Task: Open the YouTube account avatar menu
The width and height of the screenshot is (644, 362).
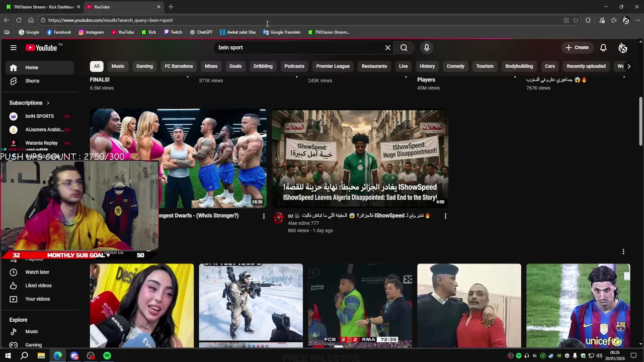Action: pyautogui.click(x=623, y=48)
